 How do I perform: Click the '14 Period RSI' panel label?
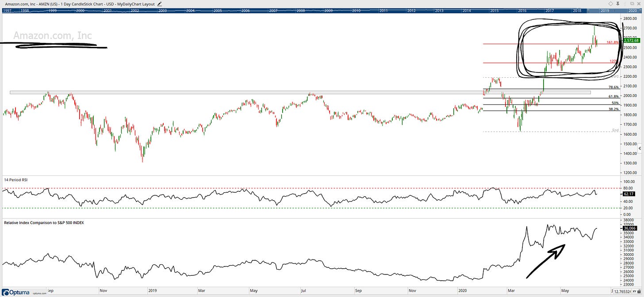click(16, 179)
